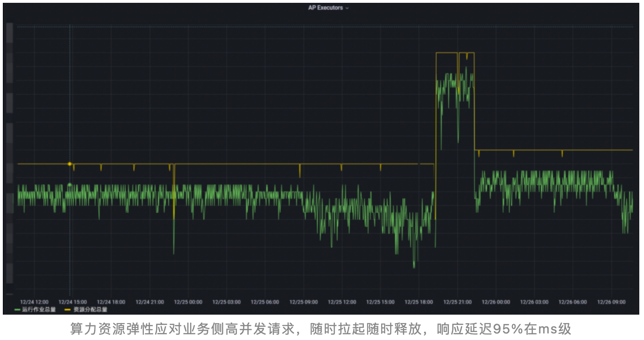This screenshot has width=644, height=340.
Task: Click the 12/26 03:00 time axis label
Action: [x=534, y=302]
